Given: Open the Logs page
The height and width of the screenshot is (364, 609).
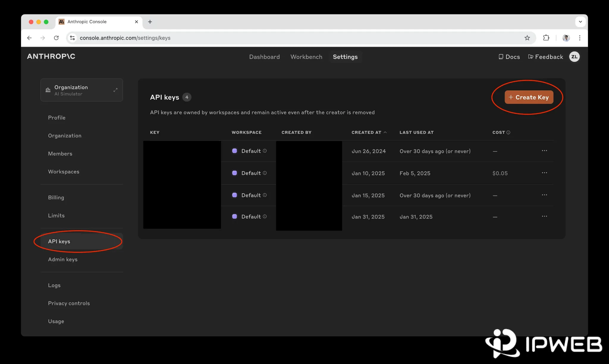Looking at the screenshot, I should coord(54,285).
